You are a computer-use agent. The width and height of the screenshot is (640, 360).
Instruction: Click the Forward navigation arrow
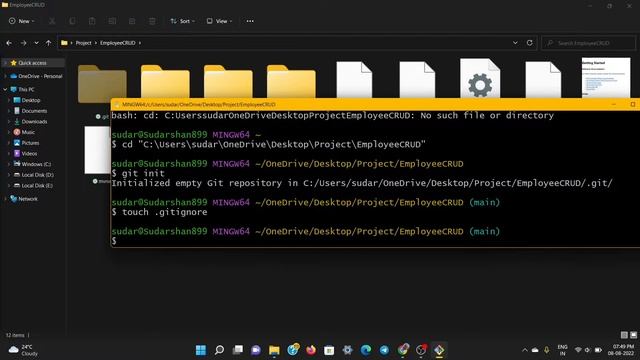pos(23,43)
